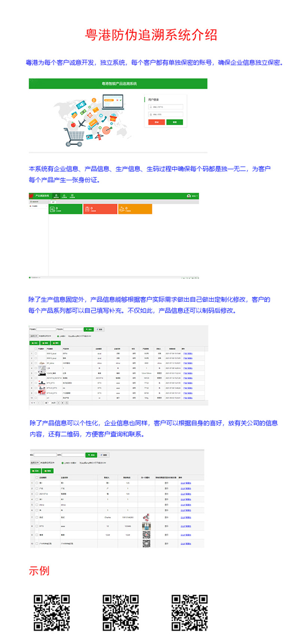Click the user avatar icon in dashboard header

tap(189, 196)
